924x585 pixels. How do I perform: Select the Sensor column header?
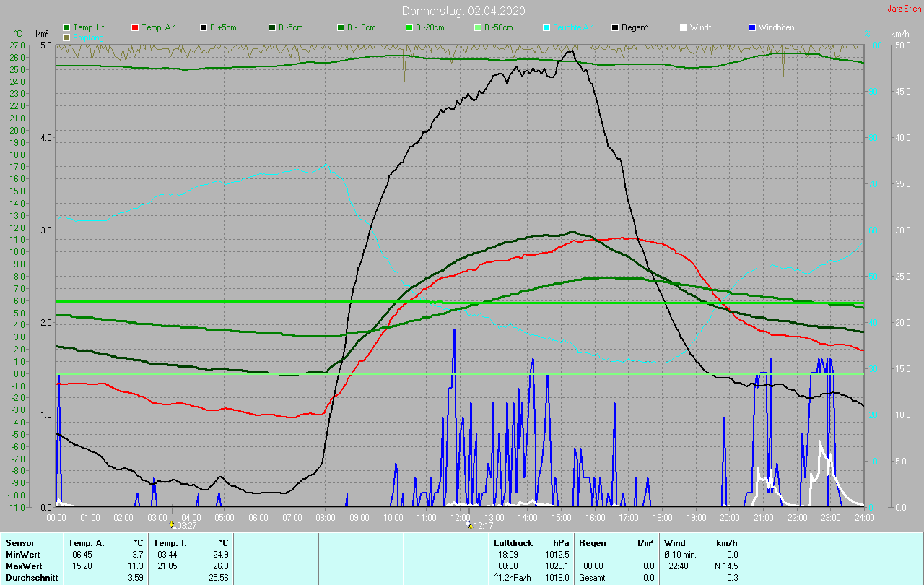(19, 542)
